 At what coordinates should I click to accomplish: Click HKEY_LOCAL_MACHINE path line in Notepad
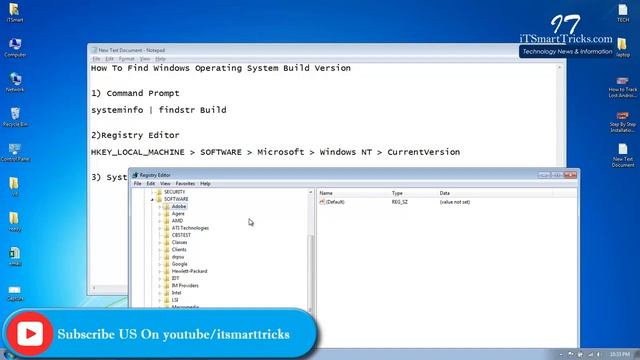point(276,152)
